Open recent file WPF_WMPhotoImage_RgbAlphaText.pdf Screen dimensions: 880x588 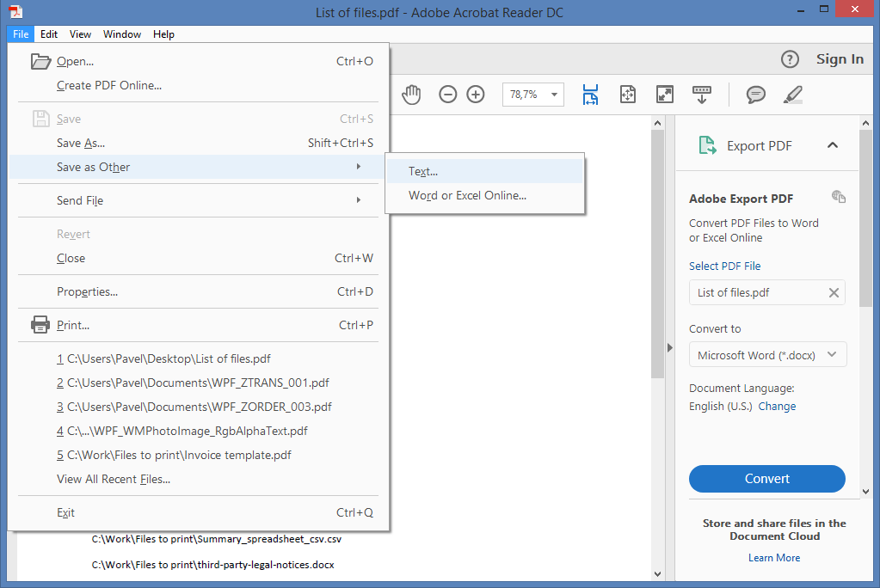click(194, 431)
